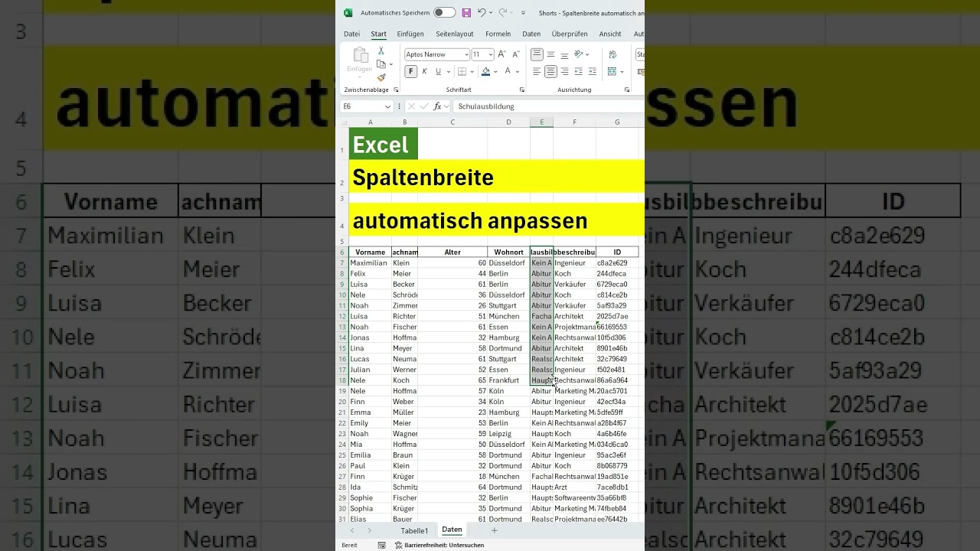Click Barrierefreiheit: Untersuchen in status bar

click(x=439, y=545)
